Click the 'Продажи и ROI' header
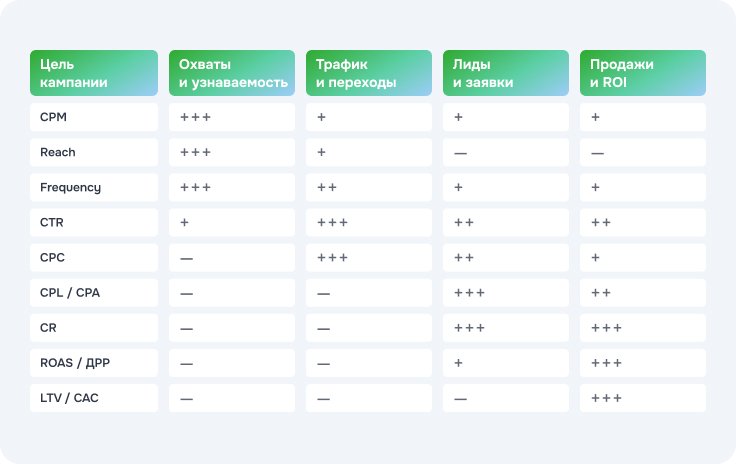This screenshot has width=736, height=464. [x=643, y=73]
